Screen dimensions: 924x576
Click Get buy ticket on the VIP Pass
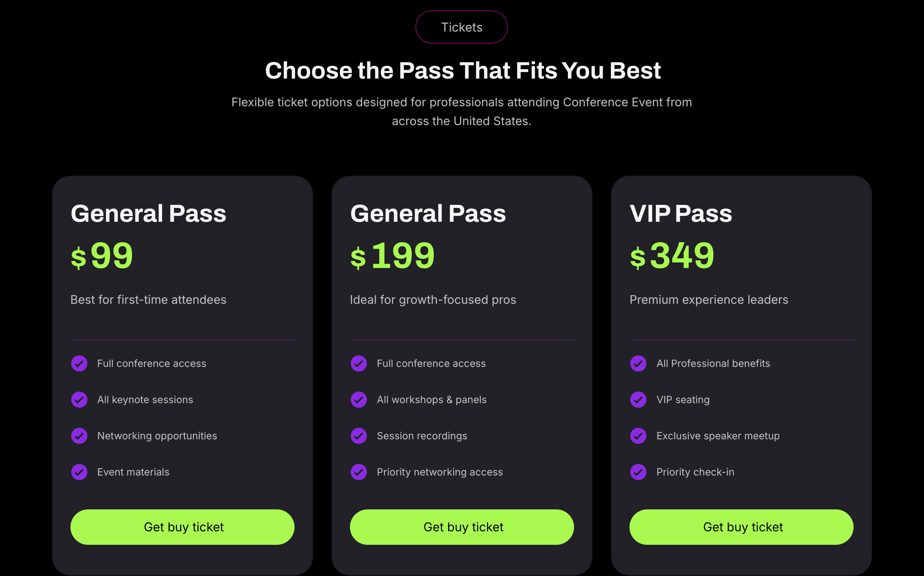pos(743,527)
